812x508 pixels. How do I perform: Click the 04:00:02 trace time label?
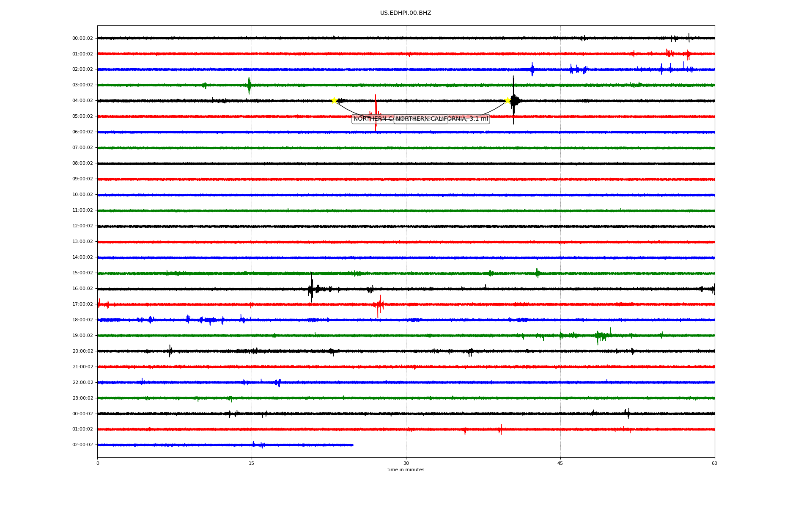tap(82, 101)
